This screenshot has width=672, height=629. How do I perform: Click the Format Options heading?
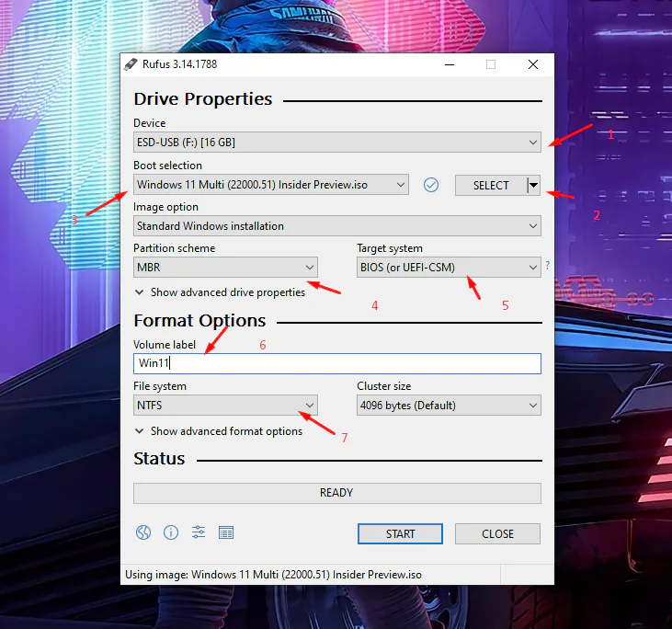[199, 321]
